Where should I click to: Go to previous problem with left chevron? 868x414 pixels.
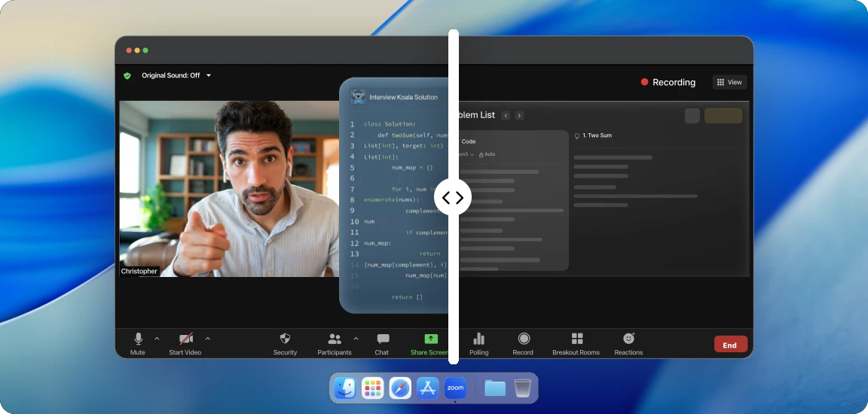click(x=506, y=115)
